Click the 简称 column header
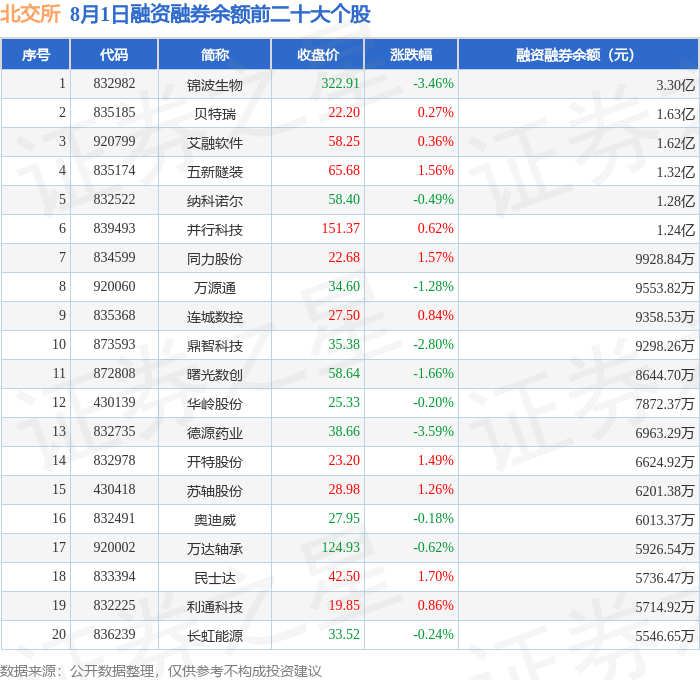Screen dimensions: 700x680 click(x=215, y=54)
